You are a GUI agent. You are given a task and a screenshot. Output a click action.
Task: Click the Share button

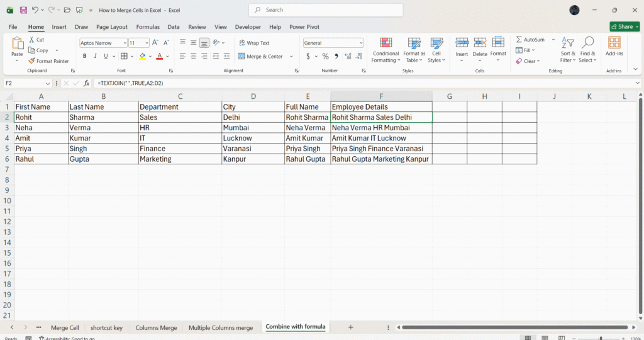click(x=625, y=26)
